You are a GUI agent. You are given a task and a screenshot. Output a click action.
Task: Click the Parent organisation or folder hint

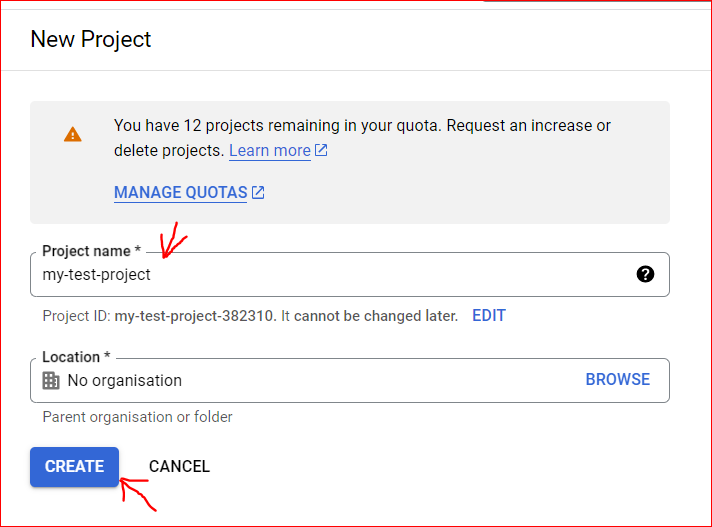click(137, 417)
